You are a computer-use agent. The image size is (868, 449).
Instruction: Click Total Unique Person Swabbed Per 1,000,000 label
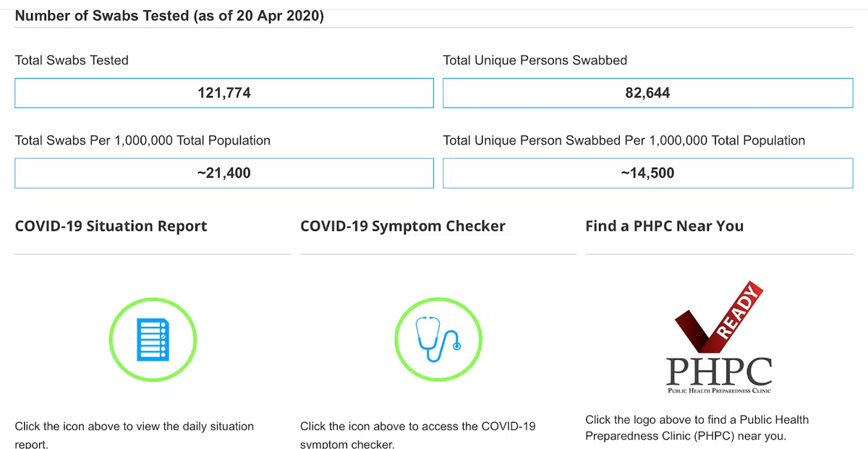point(624,140)
